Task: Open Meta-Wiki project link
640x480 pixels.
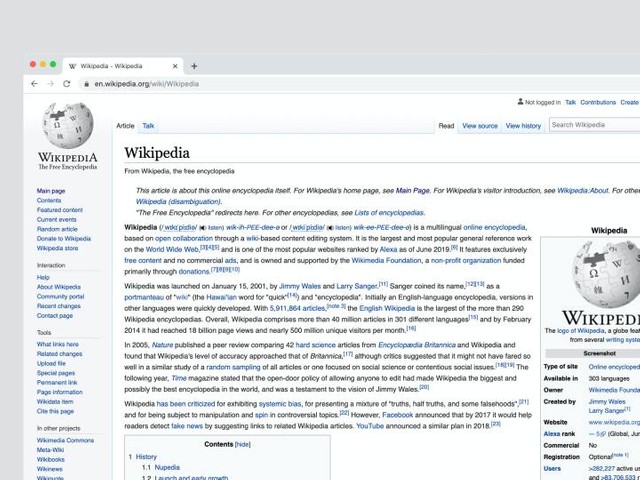Action: pos(50,450)
